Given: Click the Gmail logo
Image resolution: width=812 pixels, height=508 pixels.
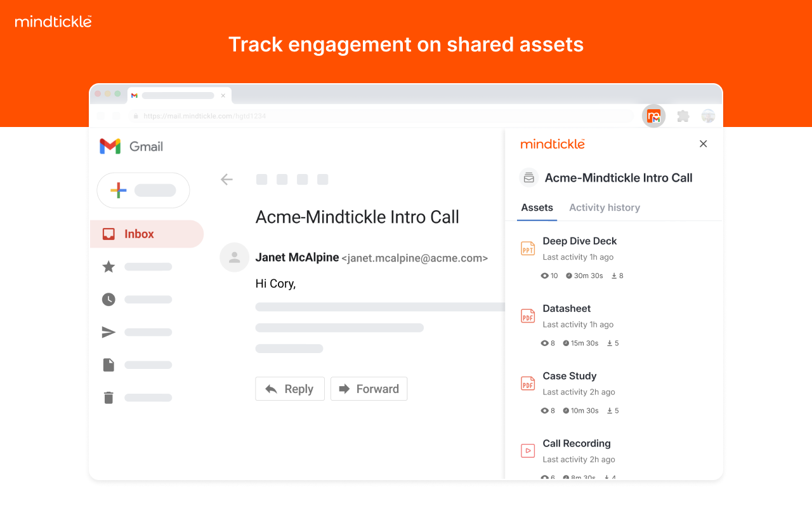Looking at the screenshot, I should [111, 146].
